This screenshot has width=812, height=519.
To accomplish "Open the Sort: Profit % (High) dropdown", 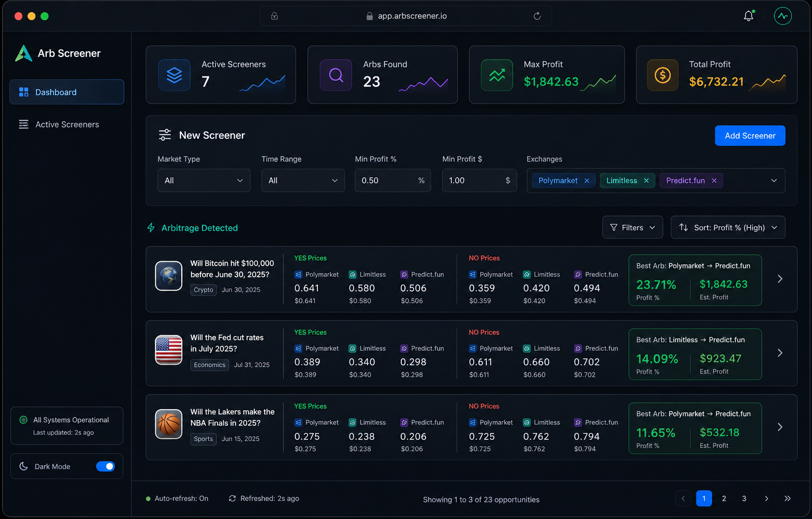I will 728,227.
